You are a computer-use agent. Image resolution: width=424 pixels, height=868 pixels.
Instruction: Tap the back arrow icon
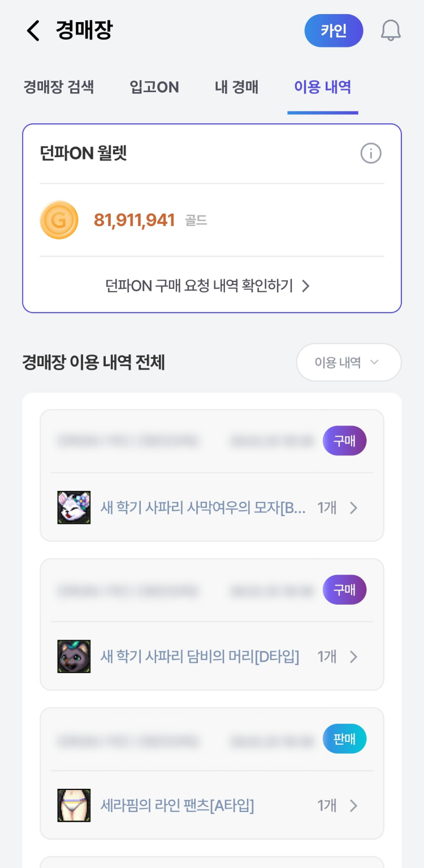coord(33,31)
